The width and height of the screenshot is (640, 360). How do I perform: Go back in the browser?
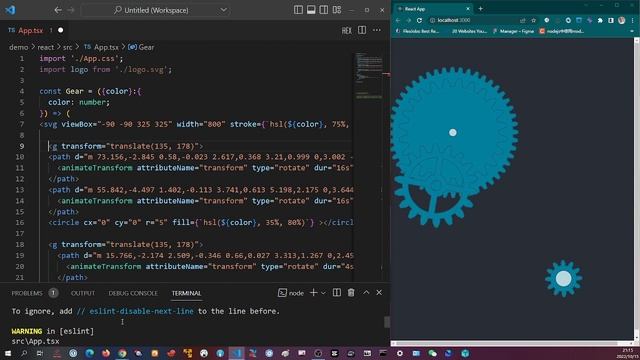click(x=398, y=20)
